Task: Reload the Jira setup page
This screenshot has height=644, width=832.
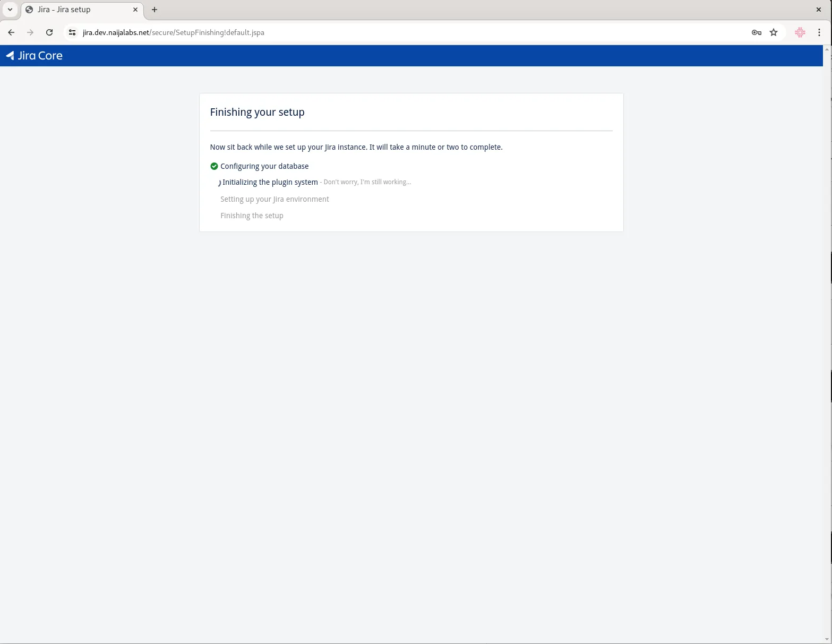Action: (x=49, y=32)
